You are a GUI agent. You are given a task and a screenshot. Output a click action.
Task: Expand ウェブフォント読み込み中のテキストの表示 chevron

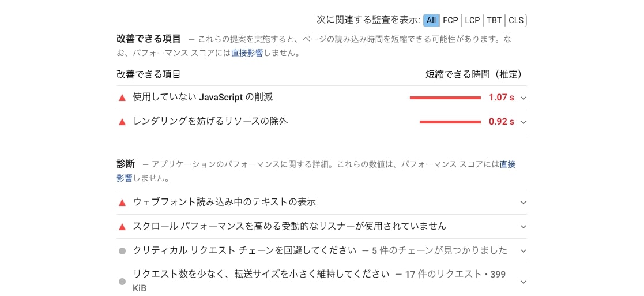click(x=523, y=203)
